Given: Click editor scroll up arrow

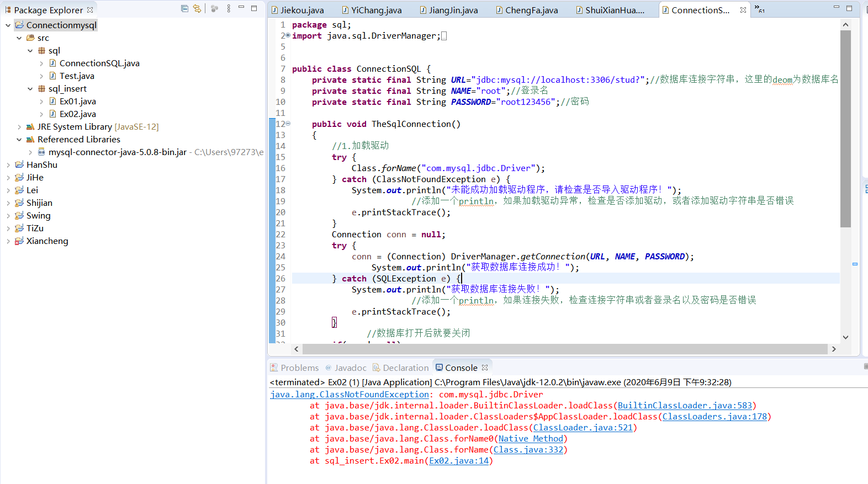Looking at the screenshot, I should point(845,24).
